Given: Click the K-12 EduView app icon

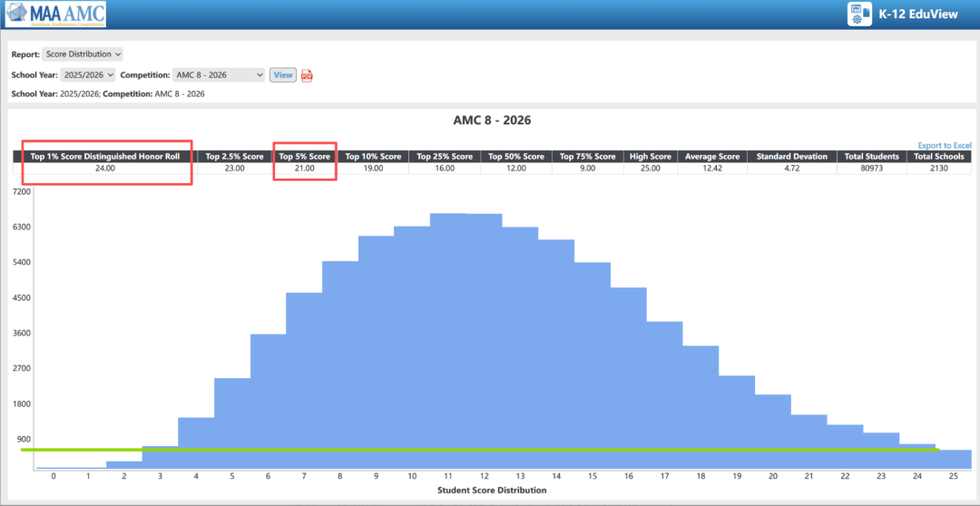Looking at the screenshot, I should click(x=857, y=15).
